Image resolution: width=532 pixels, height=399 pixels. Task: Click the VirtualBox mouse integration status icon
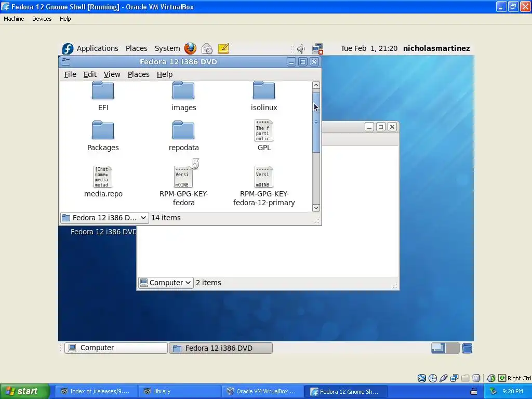click(491, 378)
